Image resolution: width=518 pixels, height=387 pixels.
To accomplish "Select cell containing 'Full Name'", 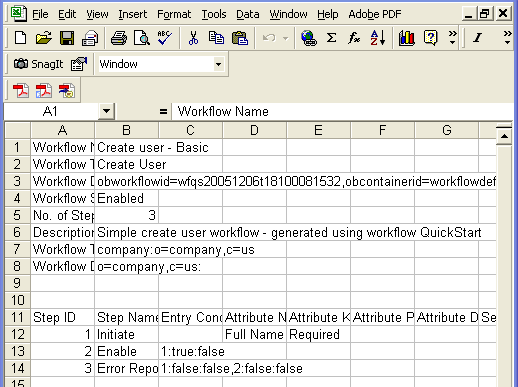I will (x=254, y=334).
